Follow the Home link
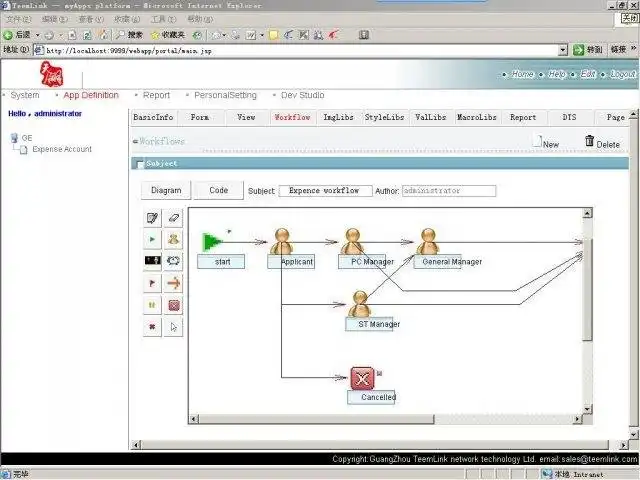The image size is (640, 480). [522, 74]
